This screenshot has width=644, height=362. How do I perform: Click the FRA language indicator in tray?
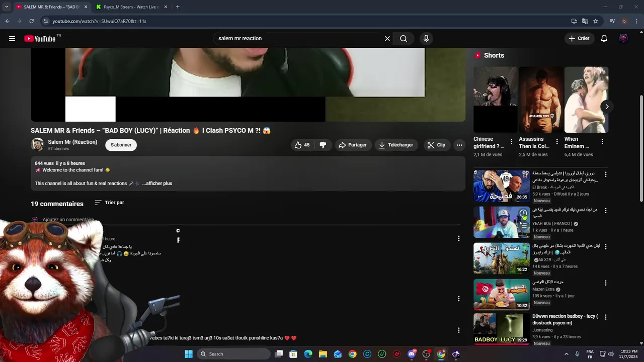click(590, 354)
